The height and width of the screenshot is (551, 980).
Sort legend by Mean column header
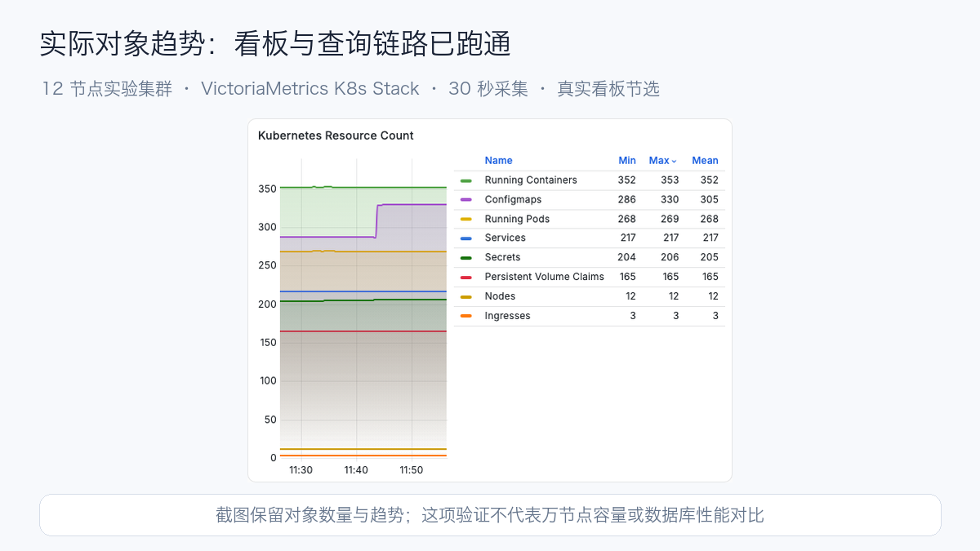(705, 161)
